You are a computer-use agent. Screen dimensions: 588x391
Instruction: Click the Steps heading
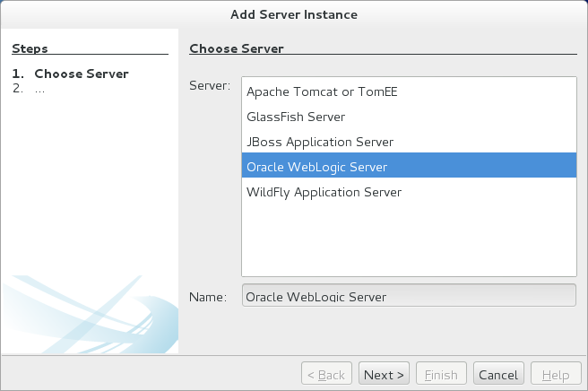tap(30, 48)
